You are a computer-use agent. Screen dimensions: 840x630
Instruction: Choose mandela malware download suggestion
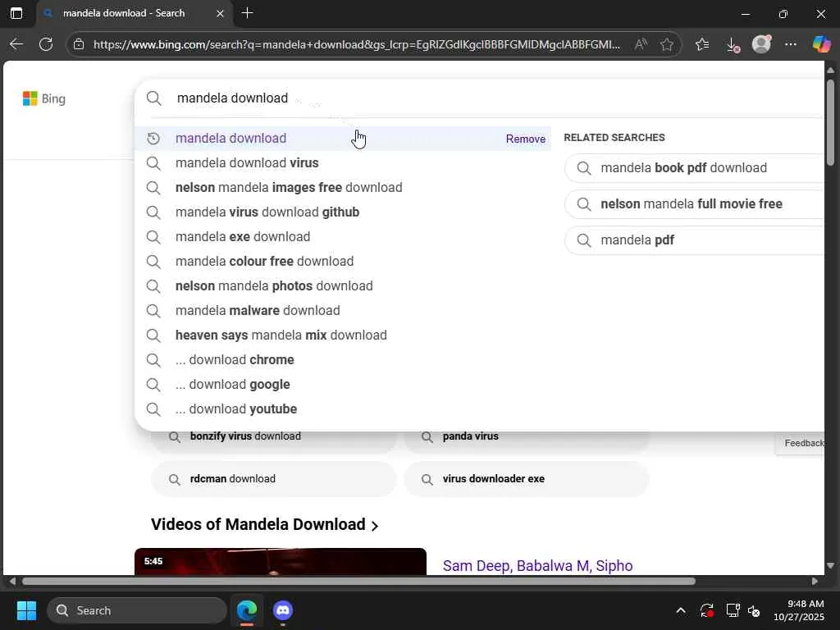(x=343, y=311)
